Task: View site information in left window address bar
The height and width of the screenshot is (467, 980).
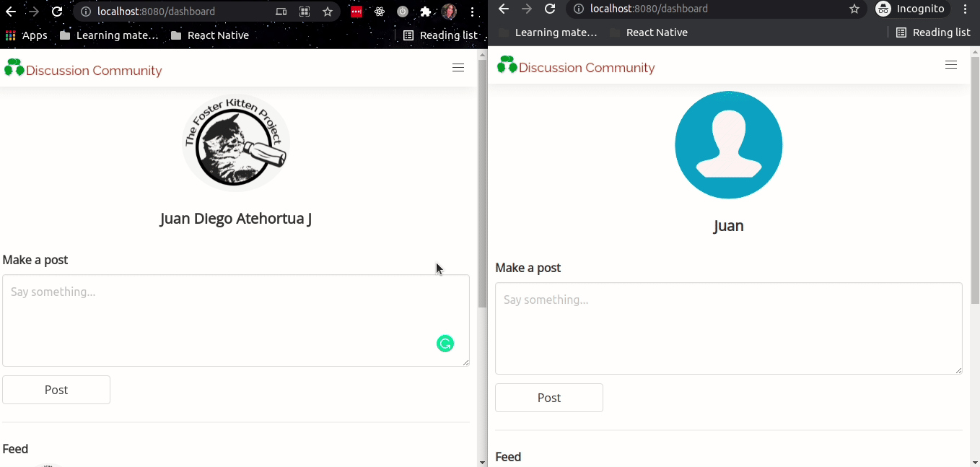Action: coord(85,12)
